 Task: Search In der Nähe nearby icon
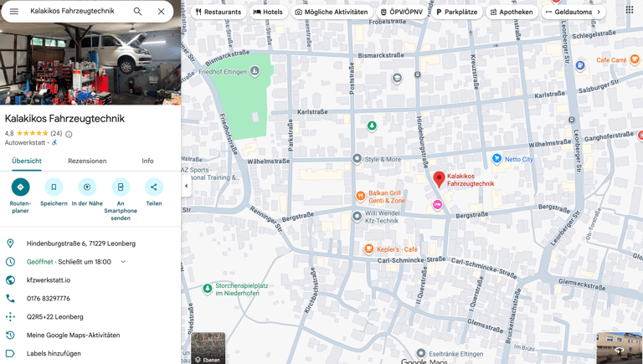(87, 187)
